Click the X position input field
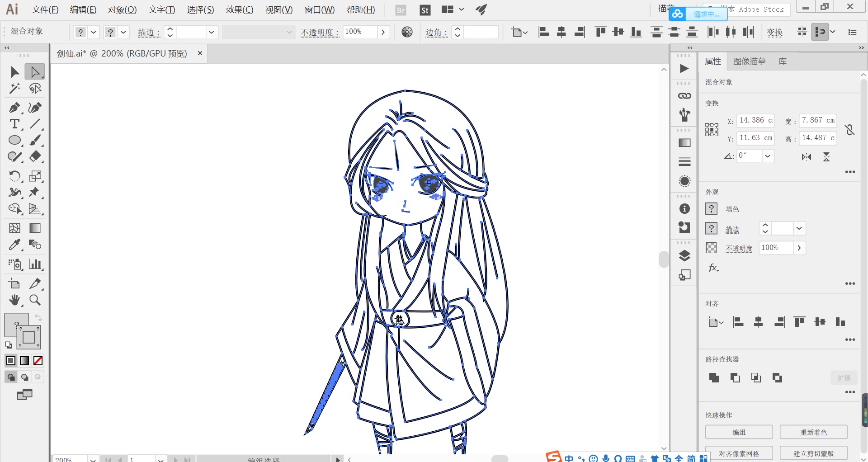The height and width of the screenshot is (462, 868). click(755, 120)
